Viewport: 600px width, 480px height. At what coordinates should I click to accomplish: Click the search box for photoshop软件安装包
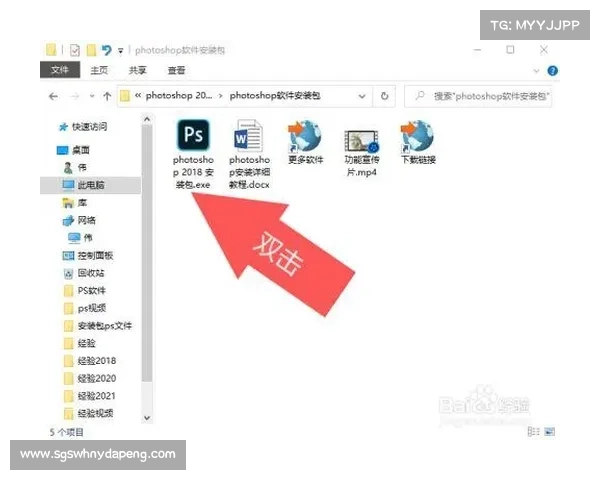tap(478, 96)
